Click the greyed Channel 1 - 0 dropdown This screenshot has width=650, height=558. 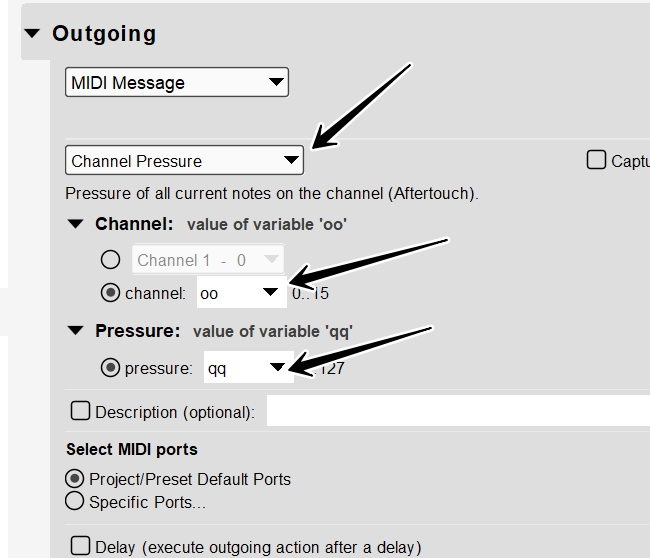208,260
